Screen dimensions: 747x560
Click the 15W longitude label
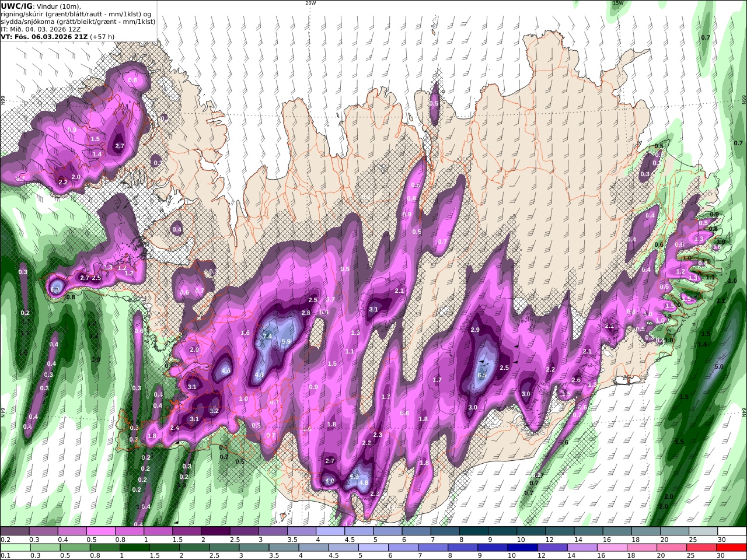pos(618,3)
